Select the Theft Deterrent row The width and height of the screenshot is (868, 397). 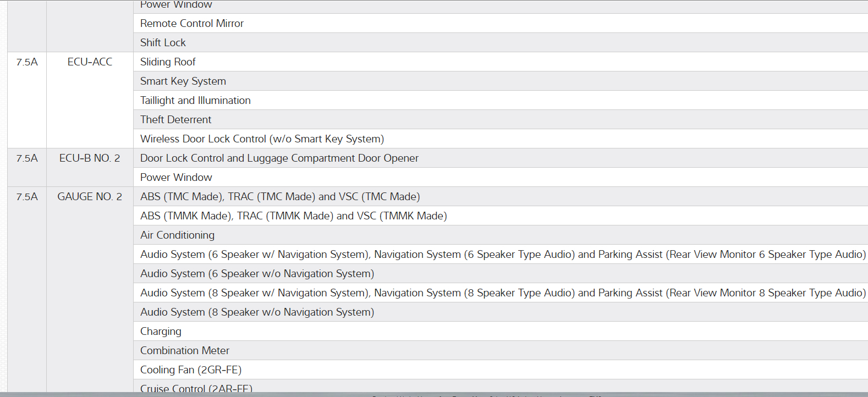175,119
